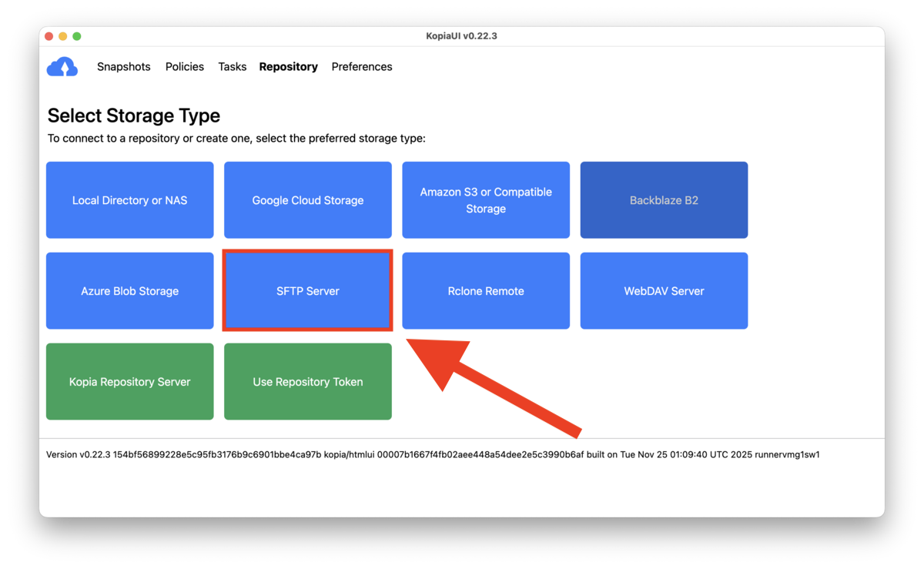
Task: Close the KopiaUI window with red button
Action: coord(49,36)
